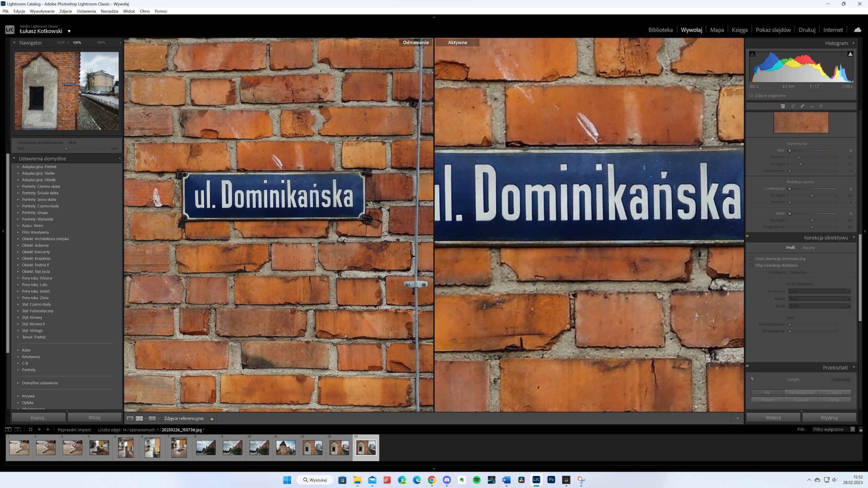The height and width of the screenshot is (488, 868).
Task: Click the Kopiuj... button
Action: 39,418
